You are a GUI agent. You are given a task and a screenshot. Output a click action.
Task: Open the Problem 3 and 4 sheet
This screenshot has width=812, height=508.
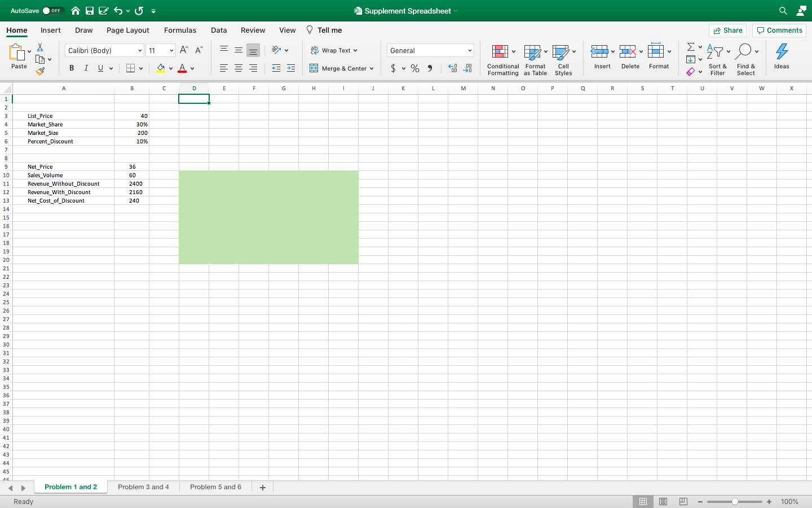point(143,487)
